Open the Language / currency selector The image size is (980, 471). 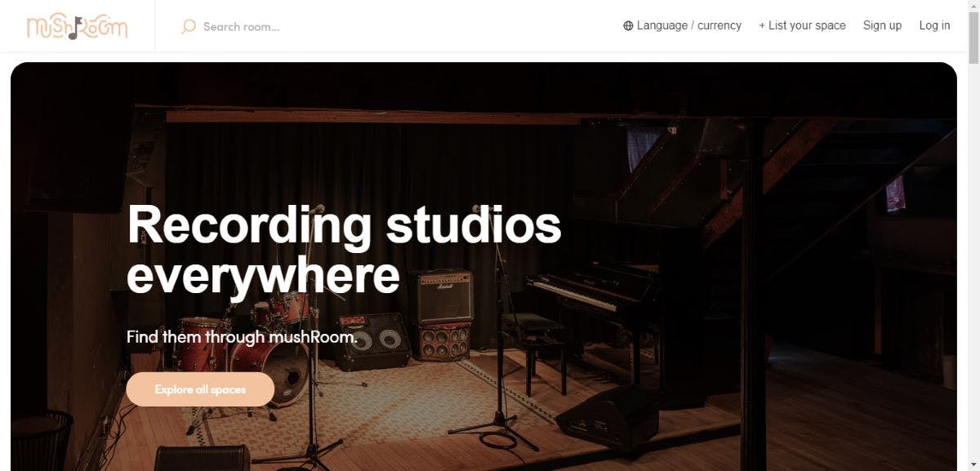682,25
